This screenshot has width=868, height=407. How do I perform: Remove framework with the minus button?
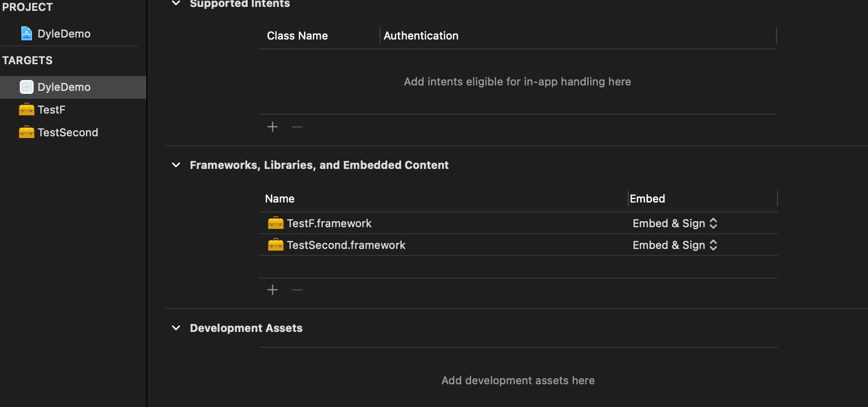(297, 289)
